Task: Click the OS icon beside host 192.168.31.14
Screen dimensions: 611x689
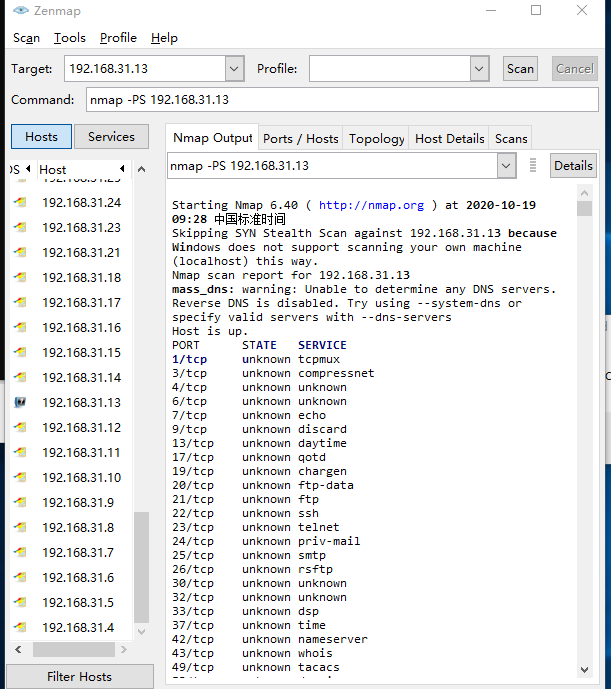Action: [x=20, y=377]
